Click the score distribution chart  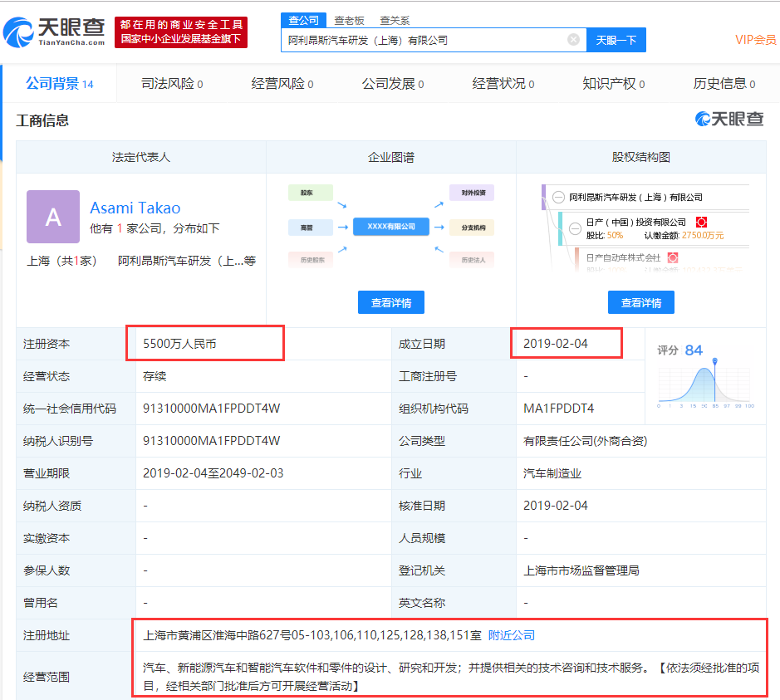point(705,384)
